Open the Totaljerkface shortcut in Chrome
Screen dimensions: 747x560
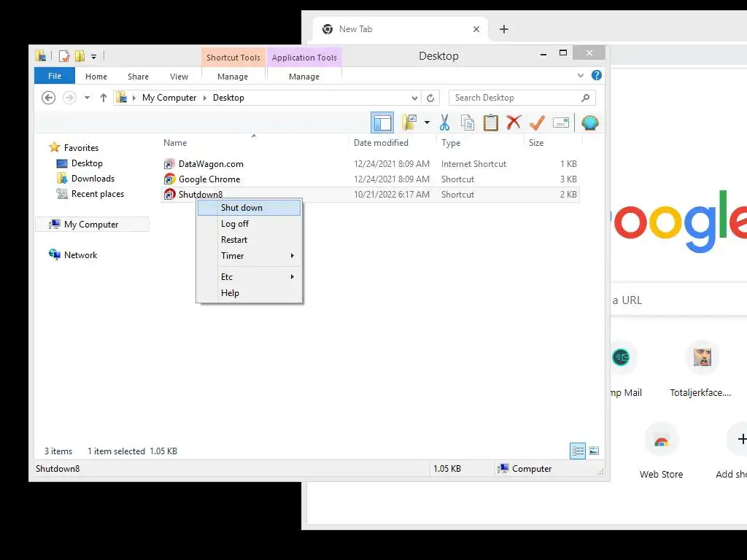pos(701,370)
